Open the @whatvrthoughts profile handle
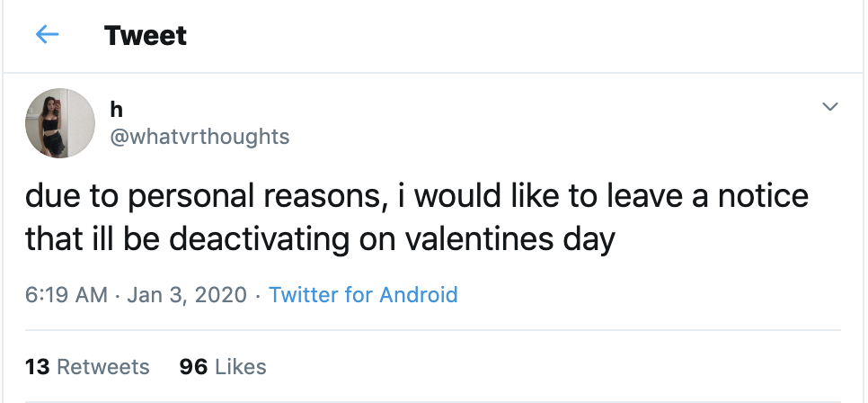The height and width of the screenshot is (403, 868). [x=199, y=136]
